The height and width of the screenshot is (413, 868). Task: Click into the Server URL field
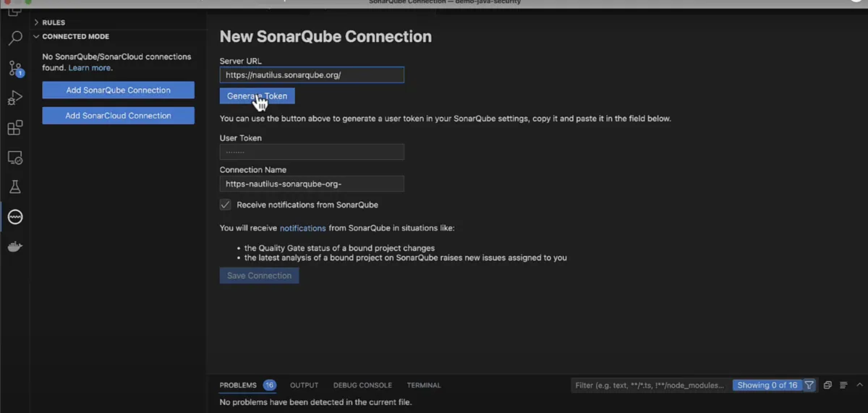(x=312, y=75)
